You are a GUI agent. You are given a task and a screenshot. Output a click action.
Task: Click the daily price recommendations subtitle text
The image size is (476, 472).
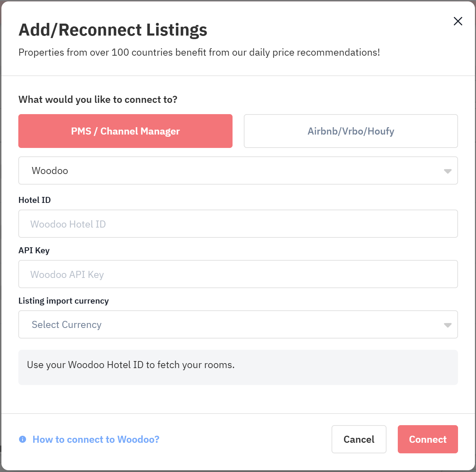(199, 52)
